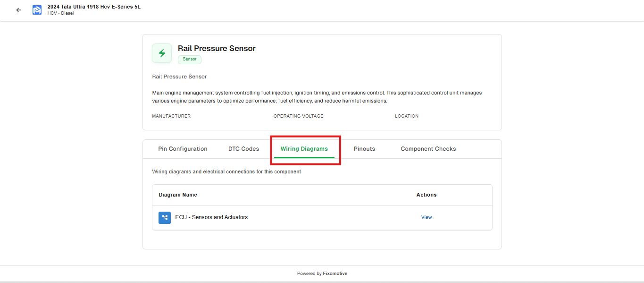The height and width of the screenshot is (283, 644).
Task: View the ECU - Sensors and Actuators diagram
Action: [426, 217]
